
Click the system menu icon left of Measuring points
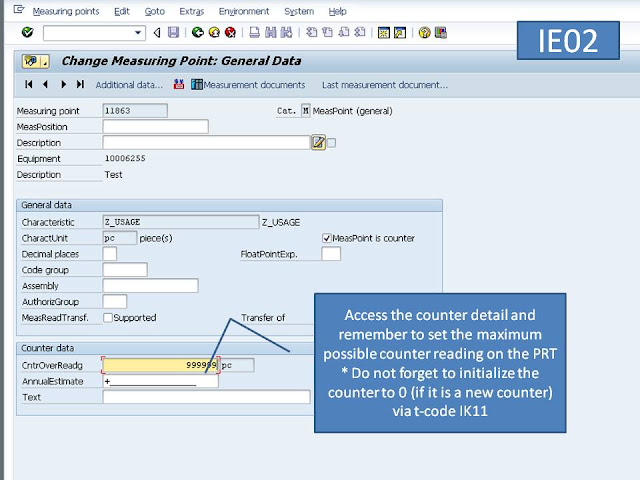[19, 10]
